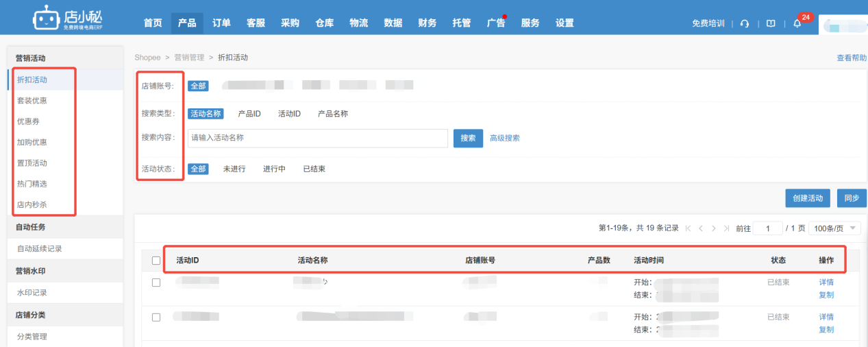Open the 采购 menu
The image size is (868, 347).
pyautogui.click(x=290, y=23)
